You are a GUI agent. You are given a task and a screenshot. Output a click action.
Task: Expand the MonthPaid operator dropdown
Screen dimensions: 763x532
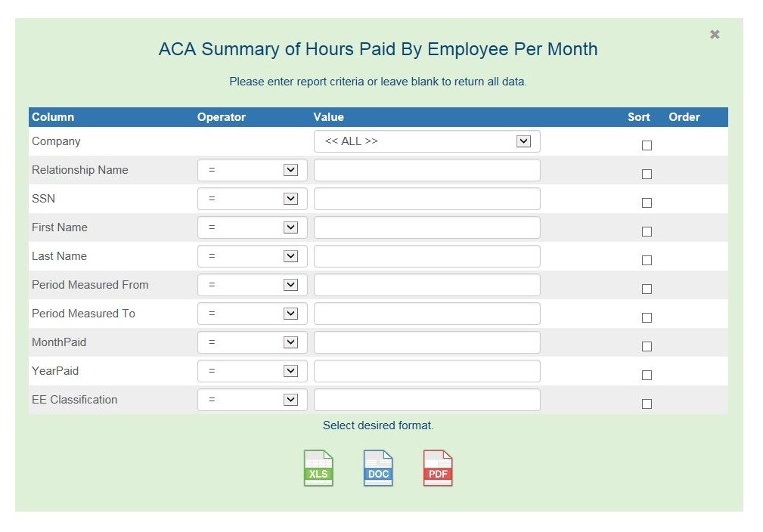252,342
